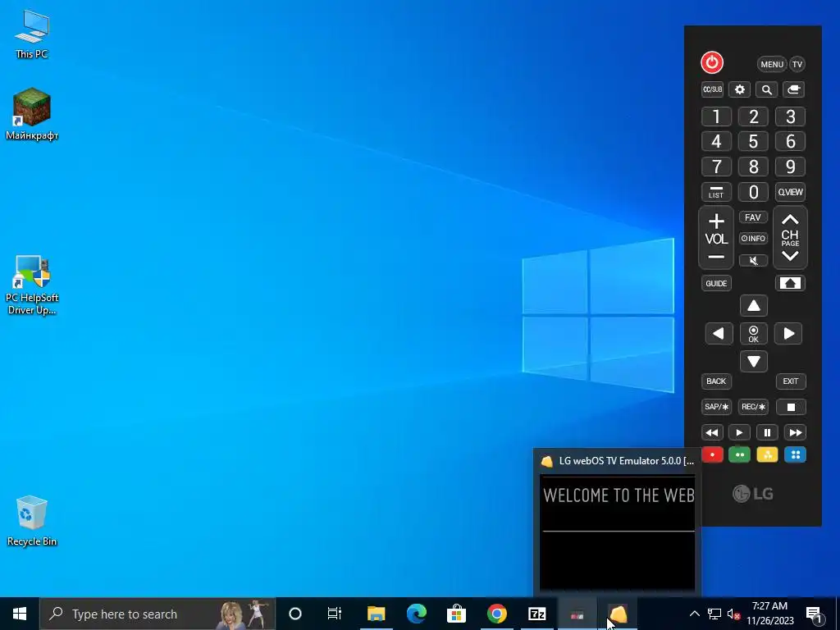Click the TV button on remote
Viewport: 840px width, 630px height.
(797, 64)
